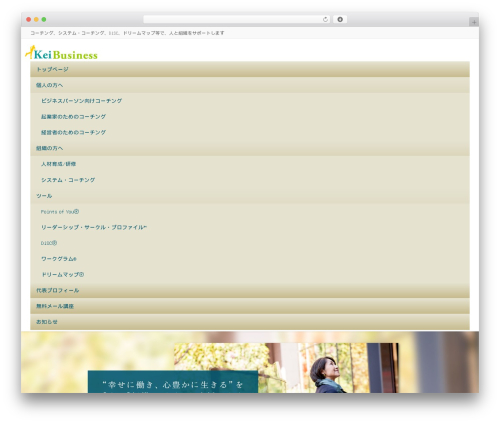Maximize window with green button
This screenshot has width=500, height=423.
click(x=44, y=20)
